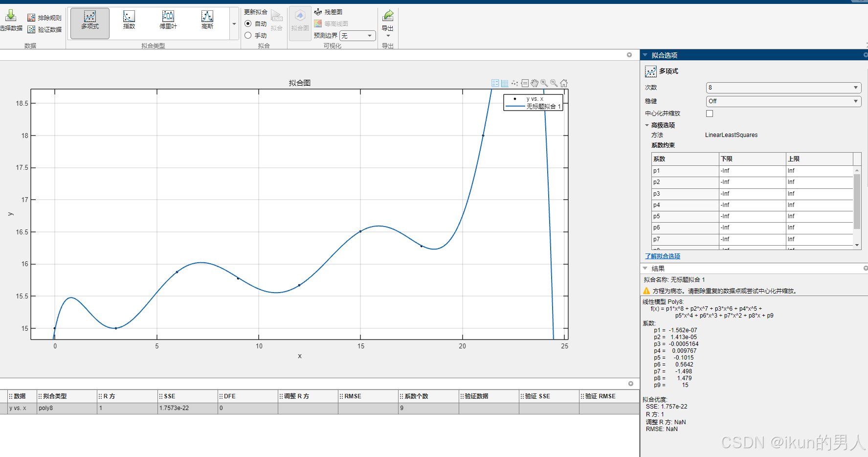
Task: Open the 残差图 (Residuals plot)
Action: pyautogui.click(x=330, y=12)
